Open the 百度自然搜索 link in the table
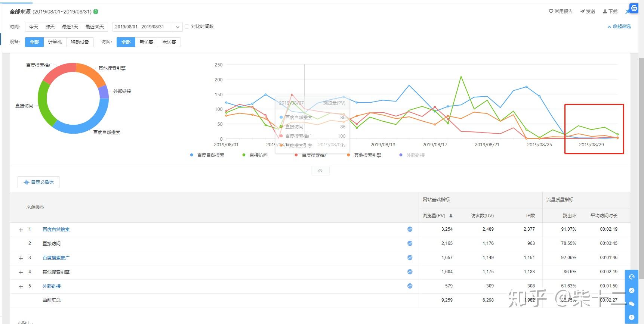This screenshot has width=644, height=324. point(56,230)
